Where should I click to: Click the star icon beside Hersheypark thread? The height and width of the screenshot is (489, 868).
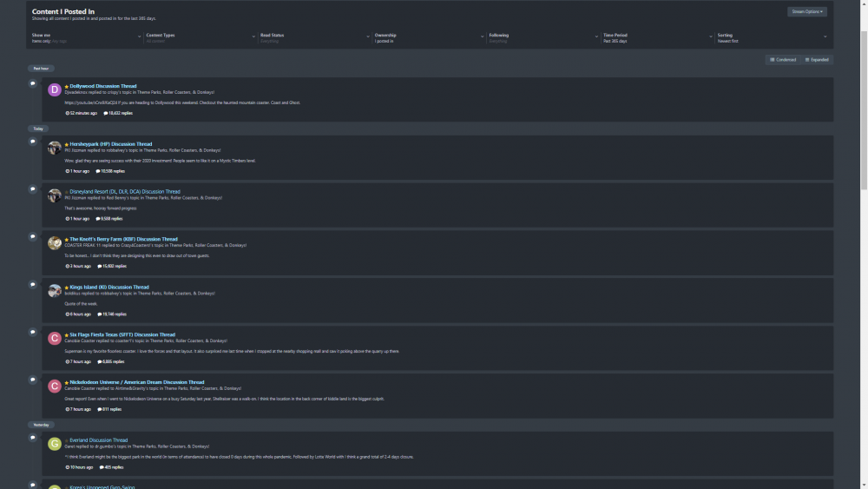pos(67,144)
